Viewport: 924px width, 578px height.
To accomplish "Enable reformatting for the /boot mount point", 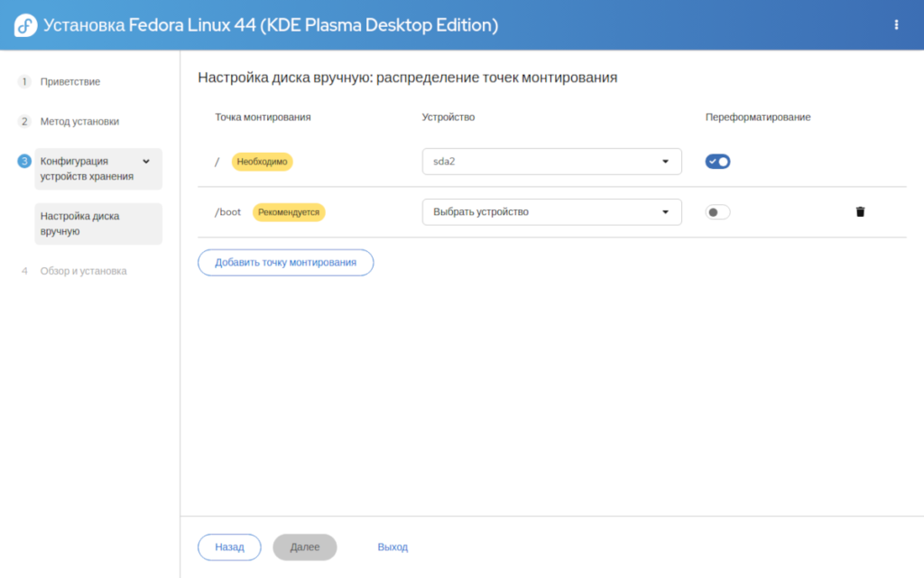I will click(717, 212).
